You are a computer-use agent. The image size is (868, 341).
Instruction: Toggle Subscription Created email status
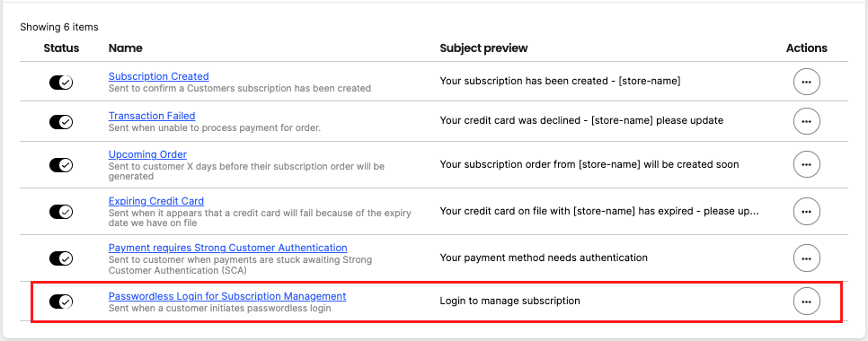point(61,83)
